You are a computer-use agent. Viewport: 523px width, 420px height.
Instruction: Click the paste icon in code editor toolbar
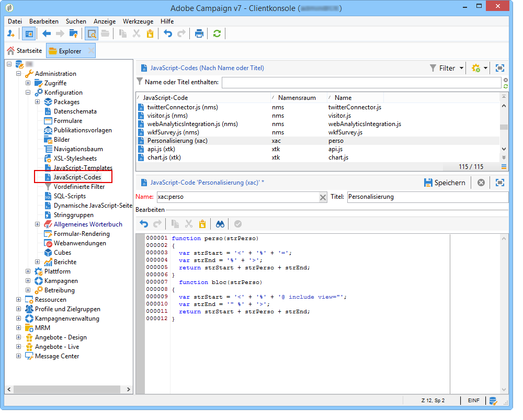tap(202, 224)
